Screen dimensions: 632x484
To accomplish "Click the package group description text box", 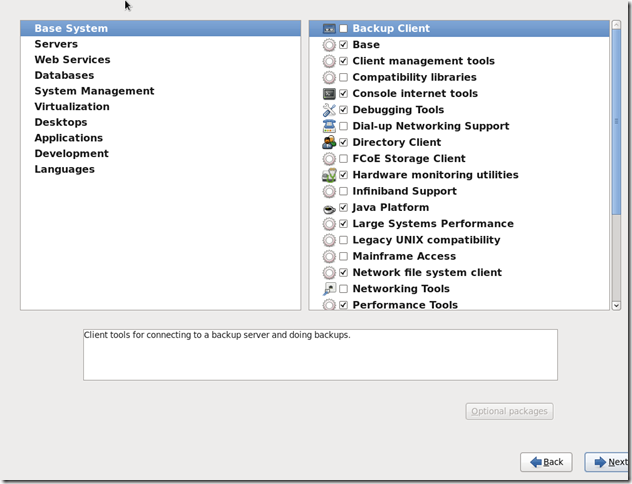I will click(320, 355).
